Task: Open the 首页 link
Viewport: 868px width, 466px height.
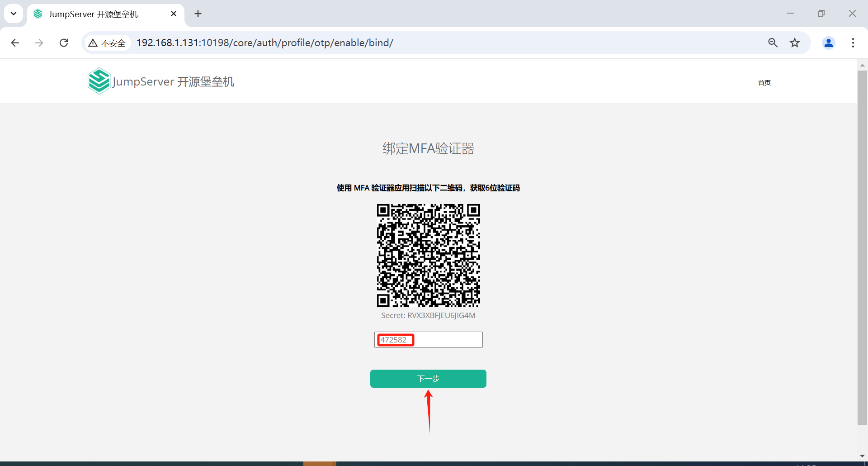Action: pyautogui.click(x=764, y=83)
